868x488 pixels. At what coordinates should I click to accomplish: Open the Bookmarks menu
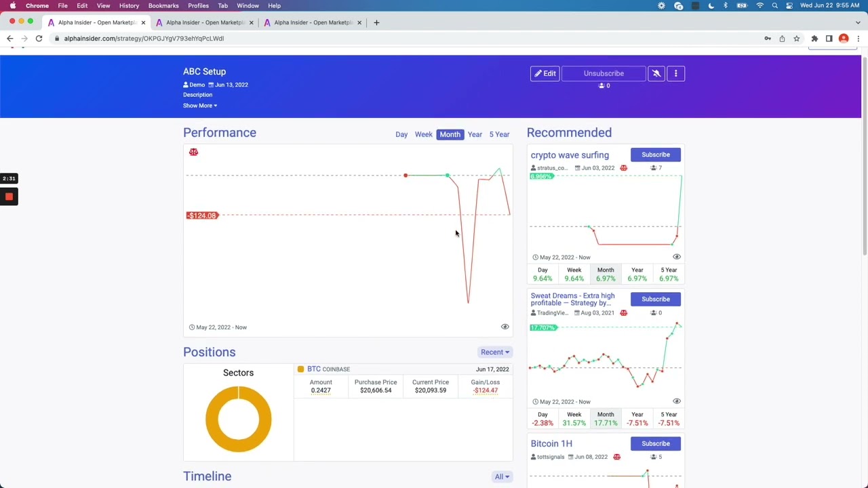163,5
